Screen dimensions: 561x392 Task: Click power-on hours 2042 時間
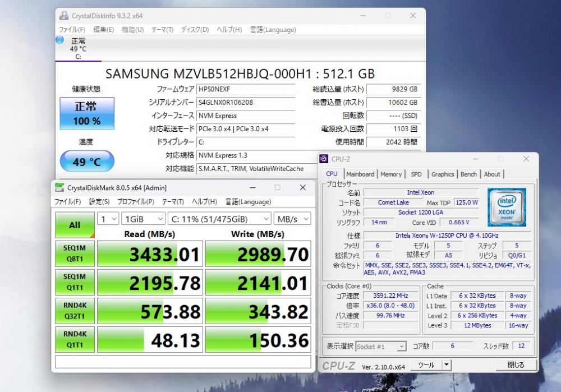[394, 142]
